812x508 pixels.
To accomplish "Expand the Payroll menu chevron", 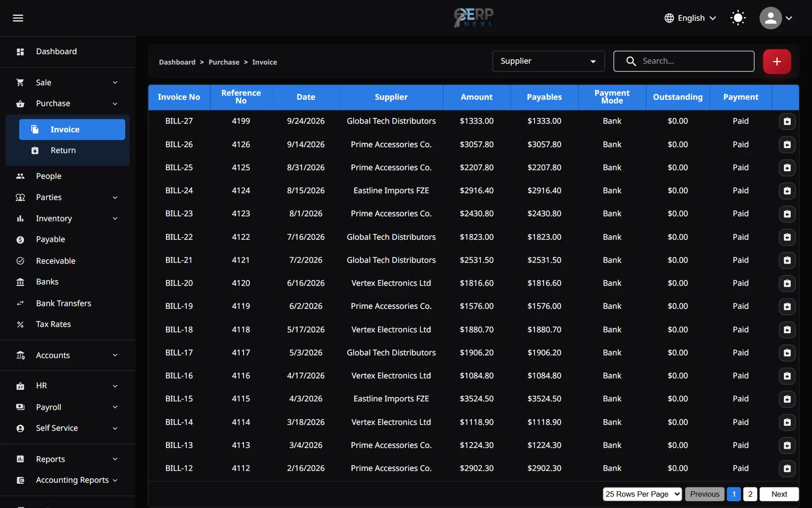I will point(115,407).
